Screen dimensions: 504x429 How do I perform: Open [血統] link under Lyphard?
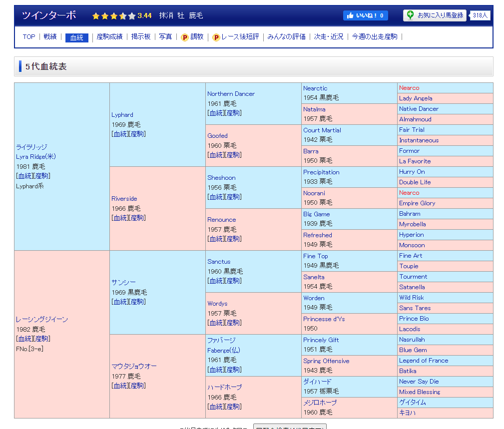point(120,134)
